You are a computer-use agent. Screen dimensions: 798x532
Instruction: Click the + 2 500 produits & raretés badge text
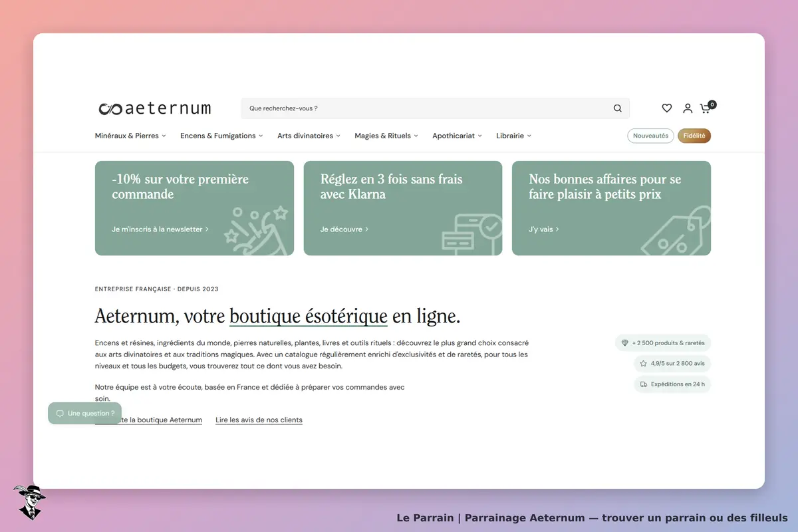[x=668, y=343]
